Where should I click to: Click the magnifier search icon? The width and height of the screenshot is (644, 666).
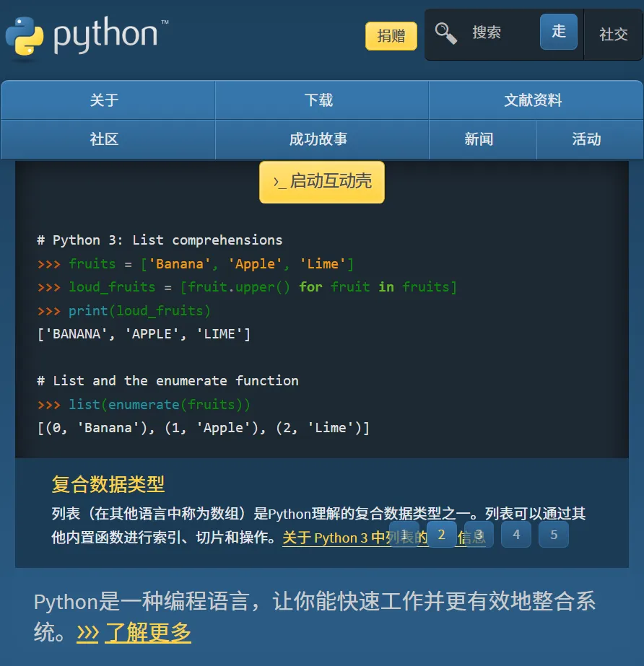pyautogui.click(x=445, y=33)
